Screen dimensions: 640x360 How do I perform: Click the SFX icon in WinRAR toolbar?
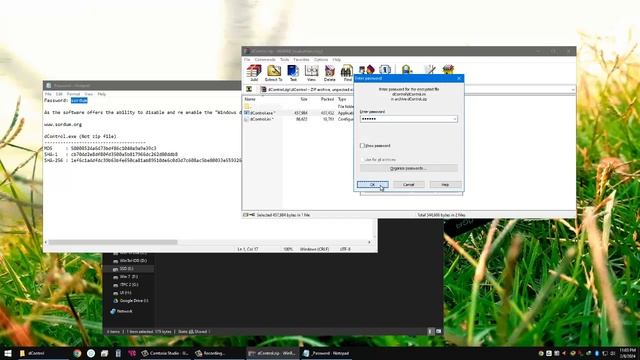[x=448, y=69]
